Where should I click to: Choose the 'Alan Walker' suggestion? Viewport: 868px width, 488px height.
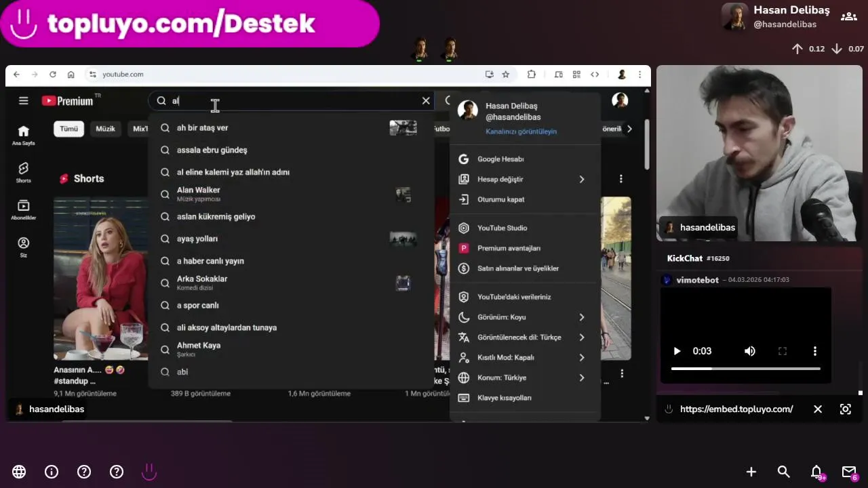tap(291, 195)
